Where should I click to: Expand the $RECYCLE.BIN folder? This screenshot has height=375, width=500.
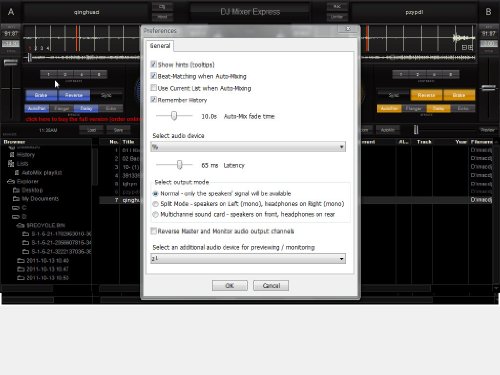(46, 225)
